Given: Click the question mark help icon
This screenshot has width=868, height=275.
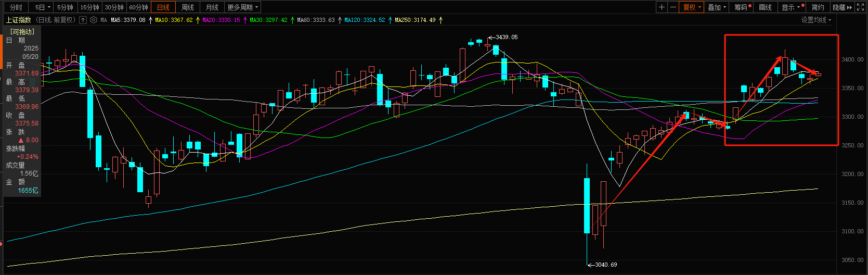Looking at the screenshot, I should 83,20.
